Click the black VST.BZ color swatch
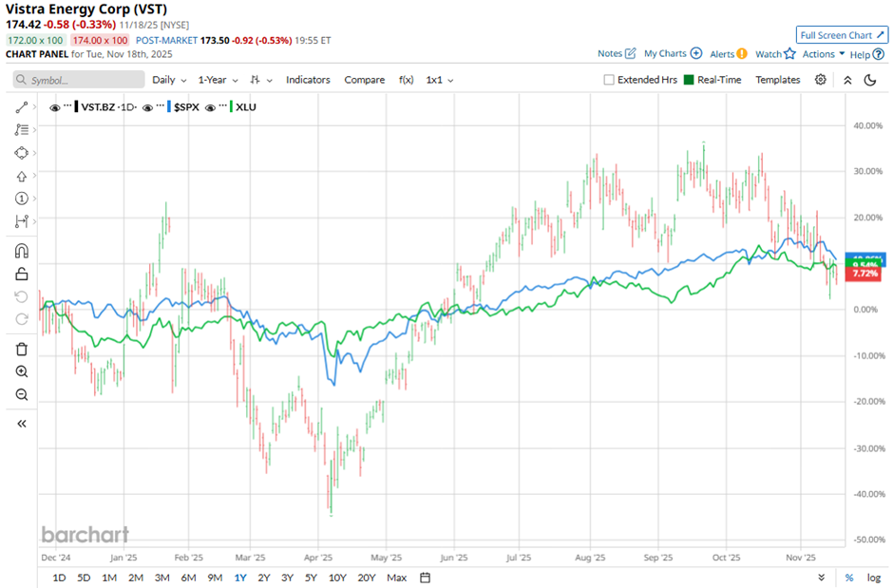Screen dimensions: 893x588 click(x=76, y=106)
